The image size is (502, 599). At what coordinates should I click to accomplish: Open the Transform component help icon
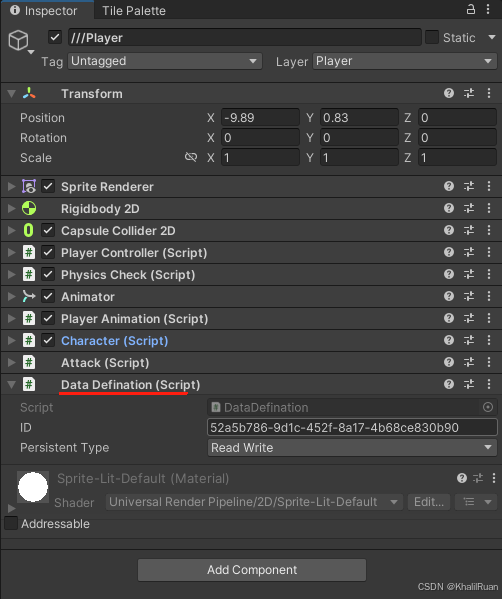[x=449, y=93]
